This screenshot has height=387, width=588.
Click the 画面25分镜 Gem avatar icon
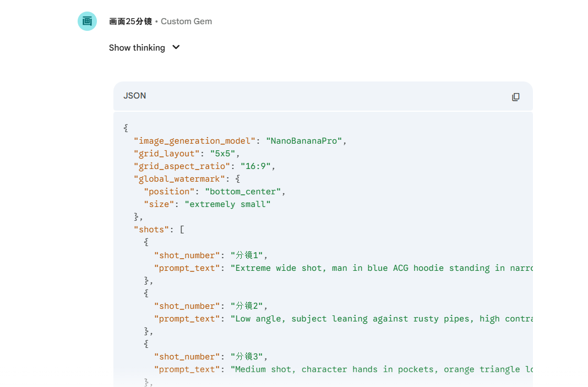point(87,21)
